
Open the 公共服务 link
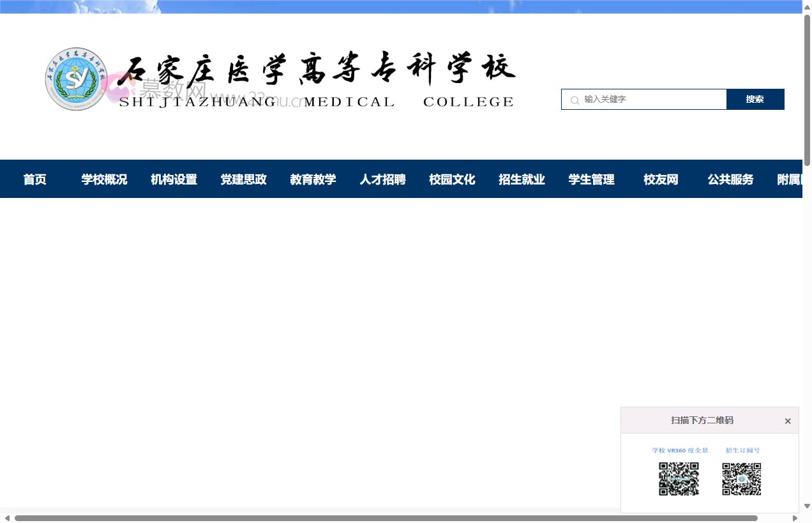(x=730, y=179)
